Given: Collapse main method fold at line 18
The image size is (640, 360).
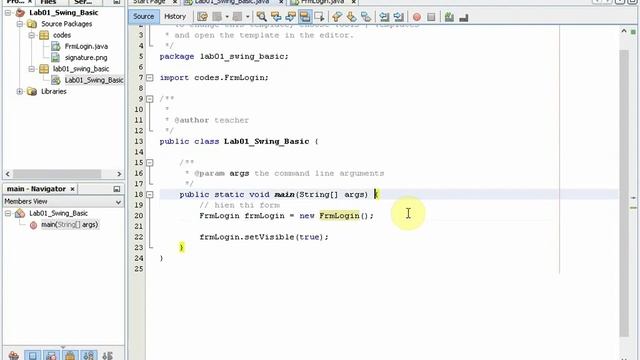Looking at the screenshot, I should (150, 195).
